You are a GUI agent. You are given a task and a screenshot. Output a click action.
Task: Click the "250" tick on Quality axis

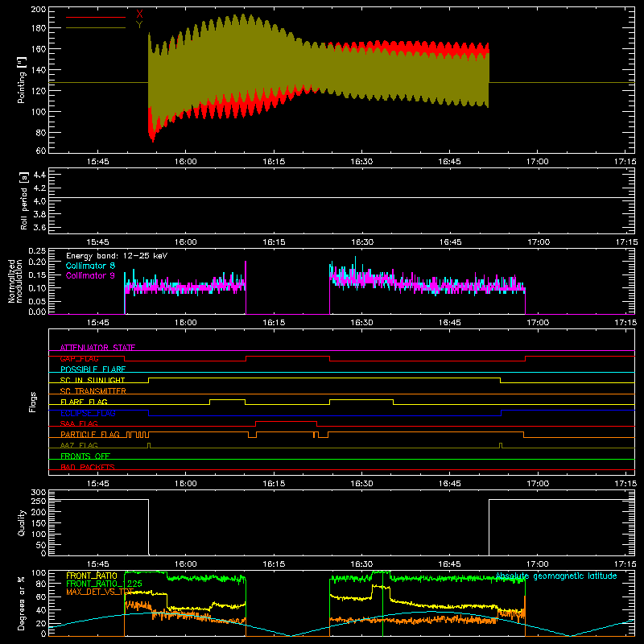pos(39,502)
